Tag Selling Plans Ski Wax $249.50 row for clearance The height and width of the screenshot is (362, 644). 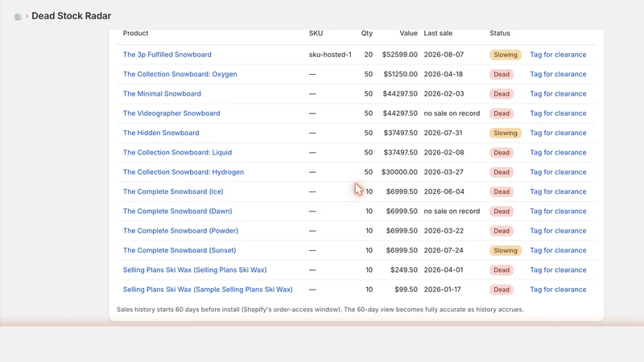(558, 270)
